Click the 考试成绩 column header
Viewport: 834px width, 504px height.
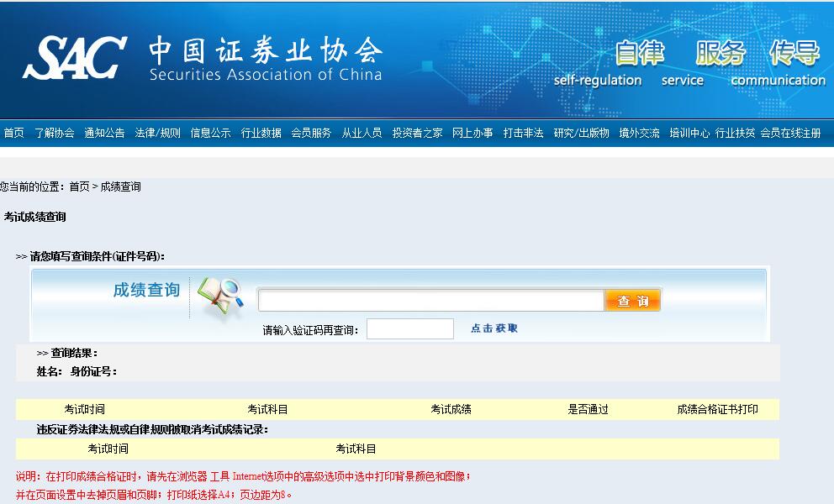(451, 409)
